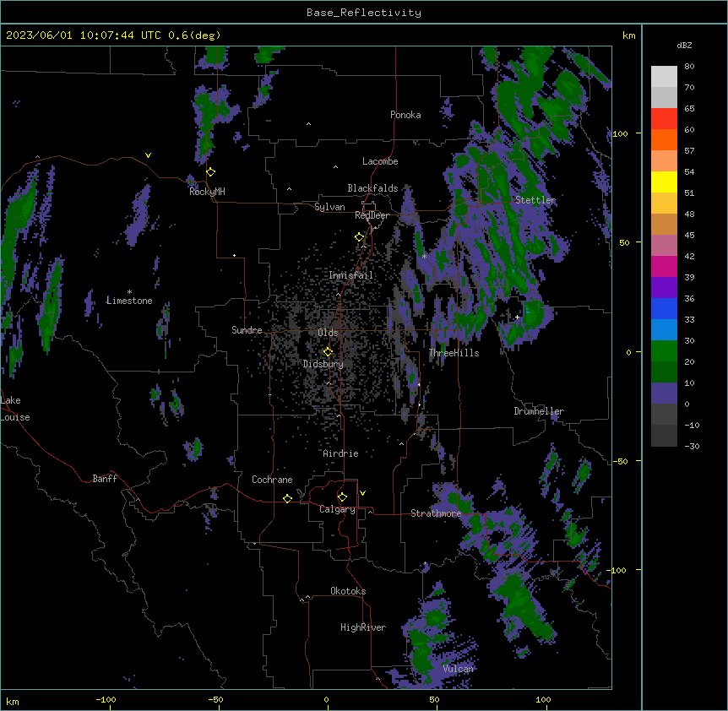
Task: Click the -50 tick on the vertical km axis
Action: (620, 461)
